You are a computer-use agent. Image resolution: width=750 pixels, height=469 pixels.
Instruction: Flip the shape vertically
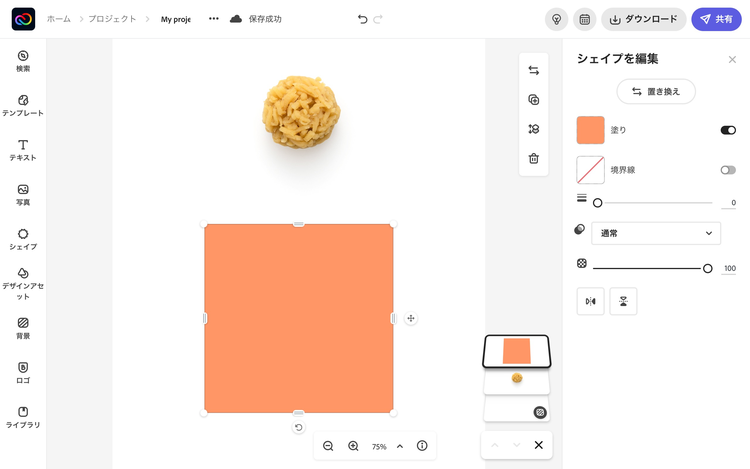click(x=623, y=301)
